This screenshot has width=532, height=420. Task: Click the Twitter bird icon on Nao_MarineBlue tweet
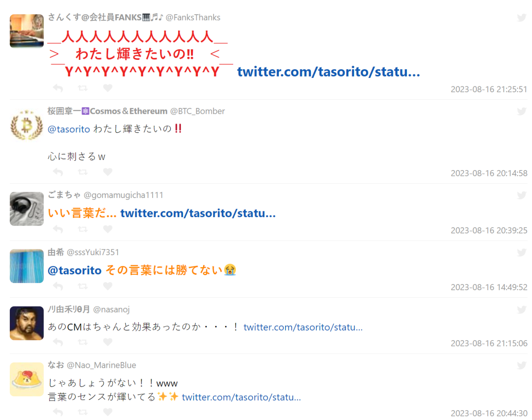point(522,366)
